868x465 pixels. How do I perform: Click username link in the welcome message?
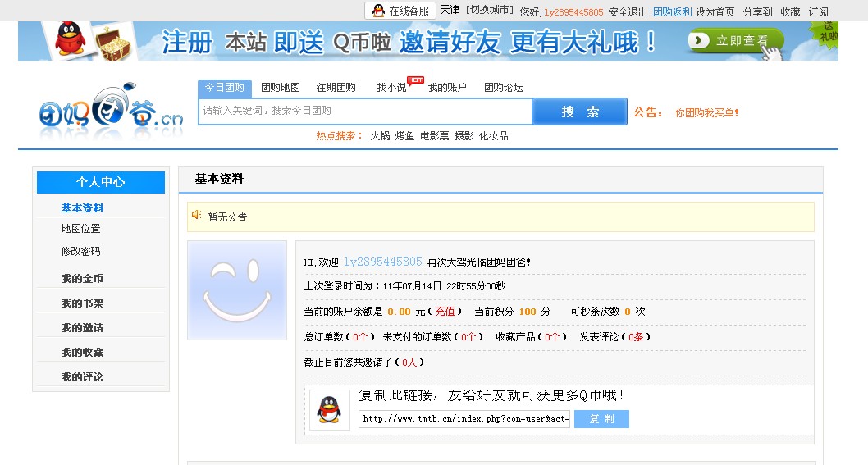[x=382, y=262]
